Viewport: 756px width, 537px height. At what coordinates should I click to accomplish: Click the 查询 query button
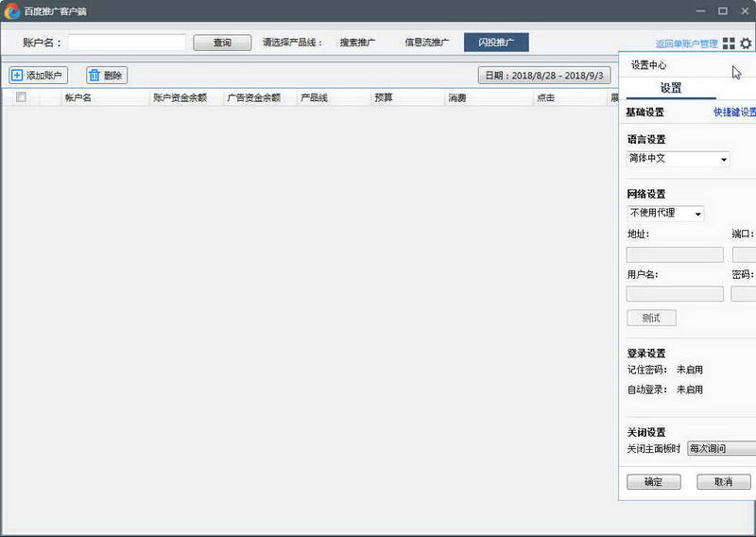click(222, 43)
